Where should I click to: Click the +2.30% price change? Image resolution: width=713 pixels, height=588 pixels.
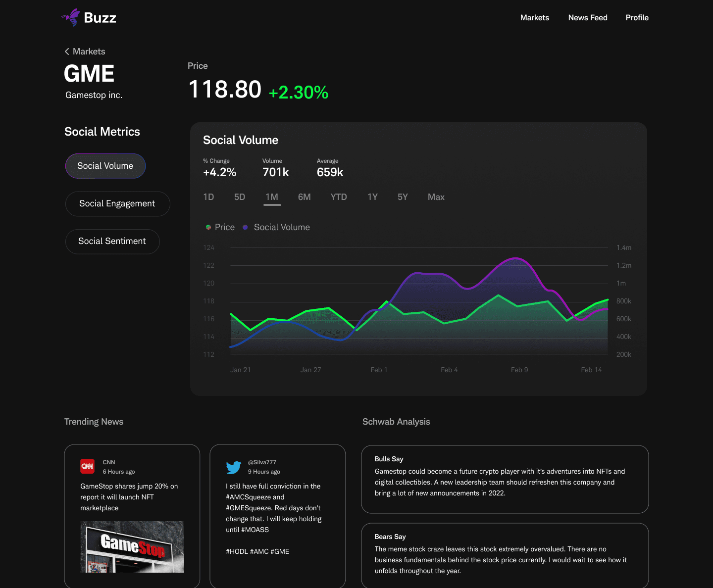point(299,93)
